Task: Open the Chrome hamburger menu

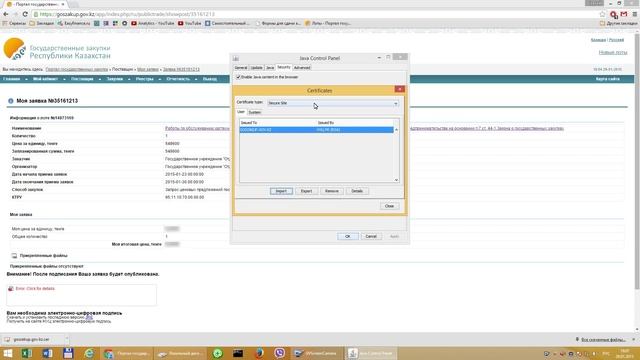Action: coord(635,14)
